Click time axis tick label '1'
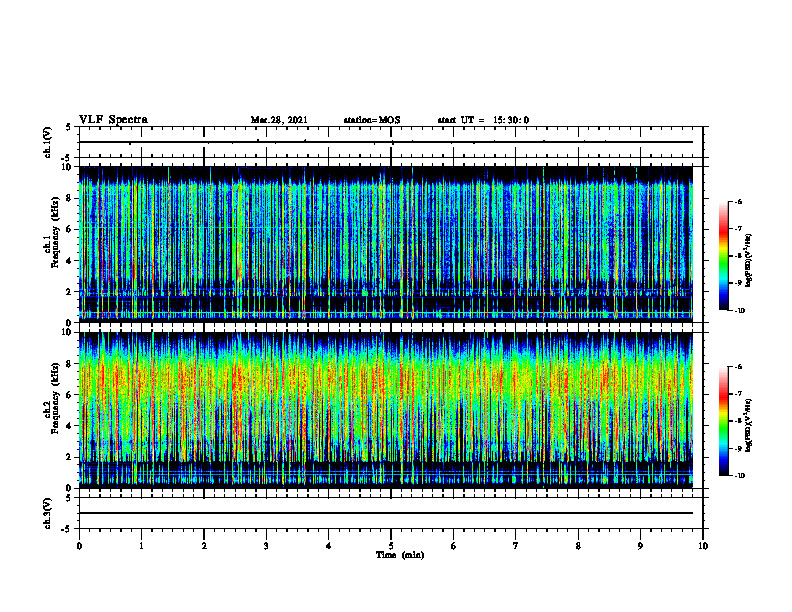 (x=141, y=546)
